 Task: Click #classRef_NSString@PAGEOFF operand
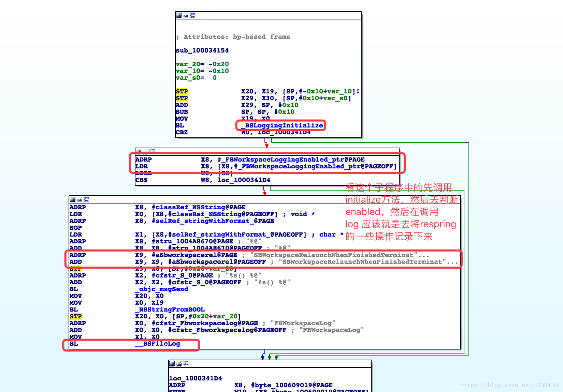pos(221,214)
